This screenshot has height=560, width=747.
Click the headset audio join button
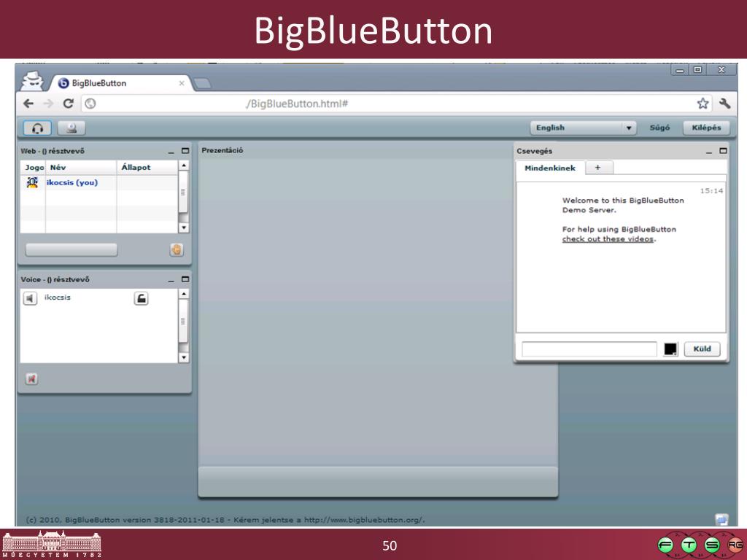[x=37, y=128]
